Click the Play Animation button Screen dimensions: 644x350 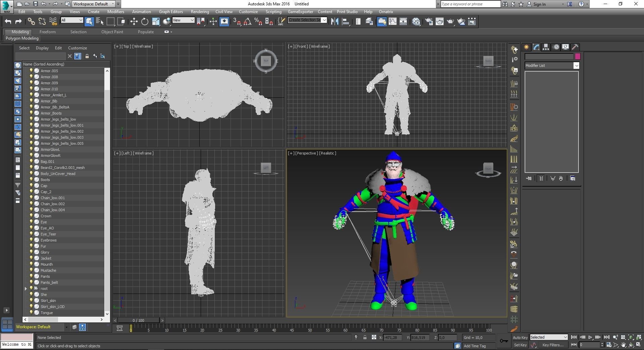pos(590,337)
